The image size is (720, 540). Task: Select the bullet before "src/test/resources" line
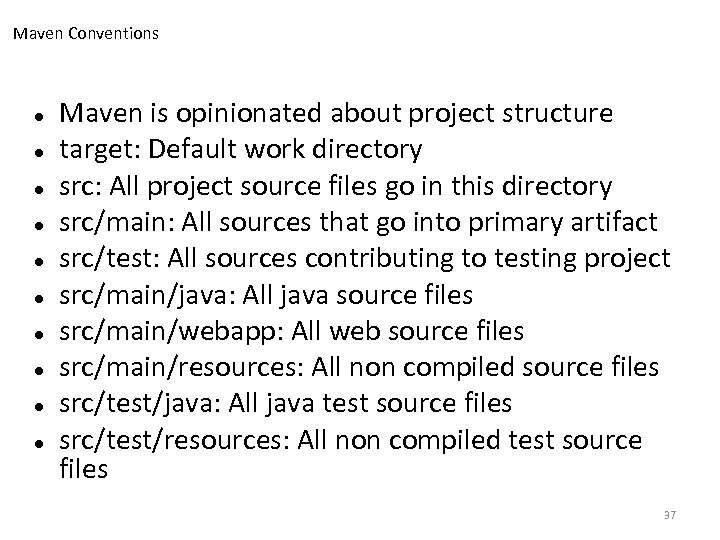[35, 441]
